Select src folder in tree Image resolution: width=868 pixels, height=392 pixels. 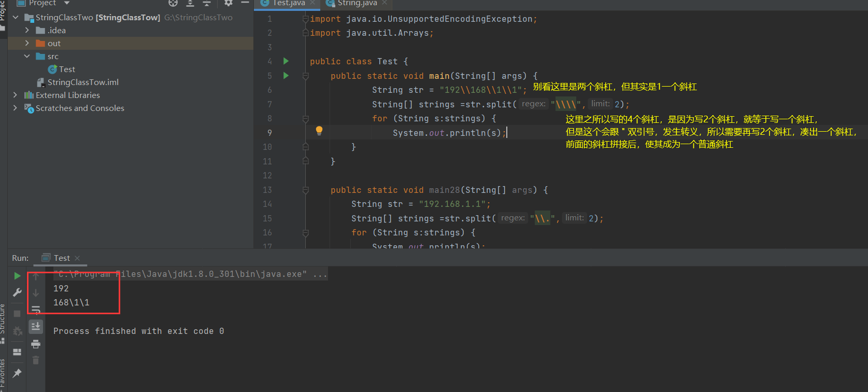(53, 56)
